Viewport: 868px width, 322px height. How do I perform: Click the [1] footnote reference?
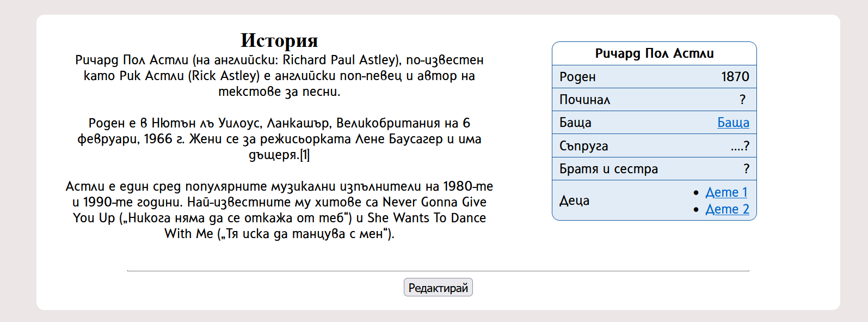(x=305, y=155)
